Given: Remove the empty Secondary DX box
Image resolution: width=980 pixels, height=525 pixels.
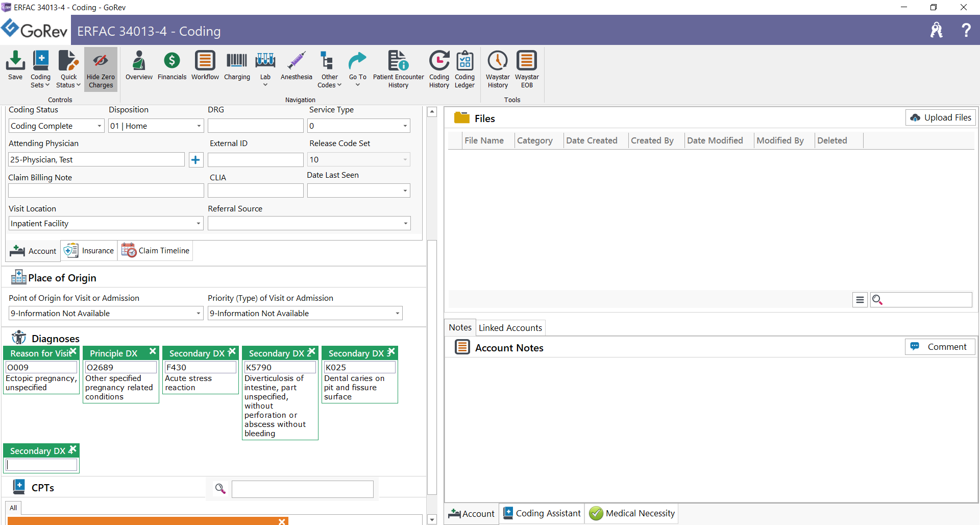Looking at the screenshot, I should pos(73,449).
